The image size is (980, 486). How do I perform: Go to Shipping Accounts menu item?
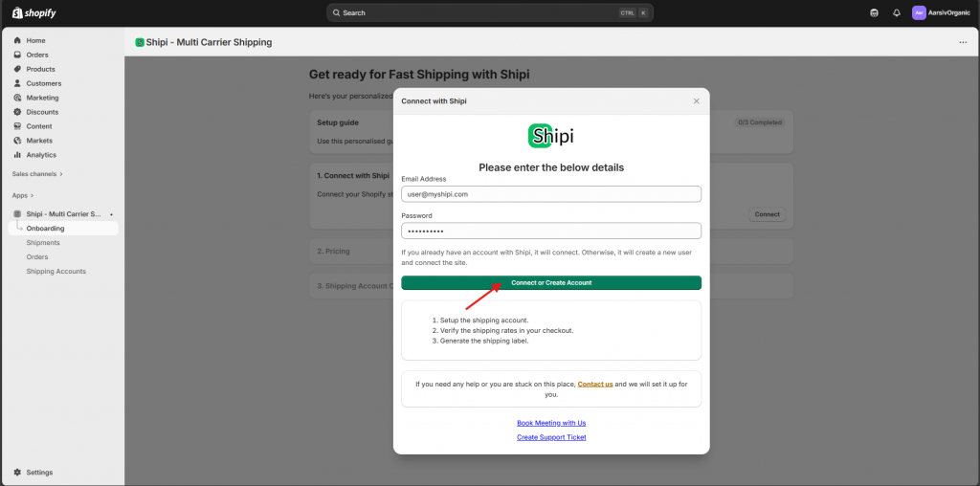56,272
